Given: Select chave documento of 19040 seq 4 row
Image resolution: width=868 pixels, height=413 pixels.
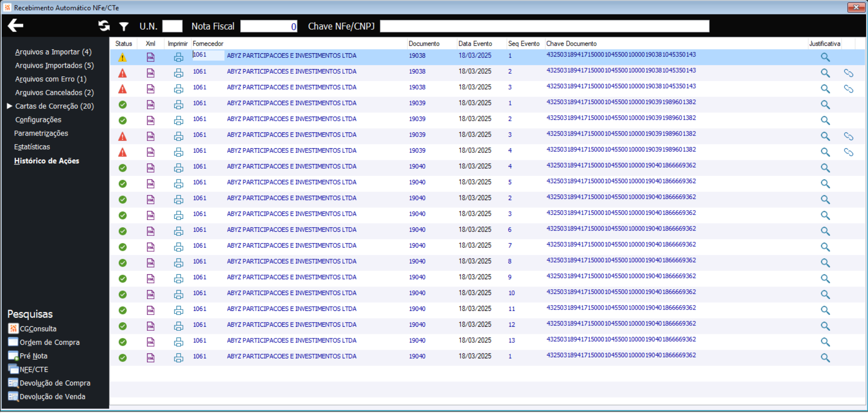Looking at the screenshot, I should pyautogui.click(x=621, y=165).
